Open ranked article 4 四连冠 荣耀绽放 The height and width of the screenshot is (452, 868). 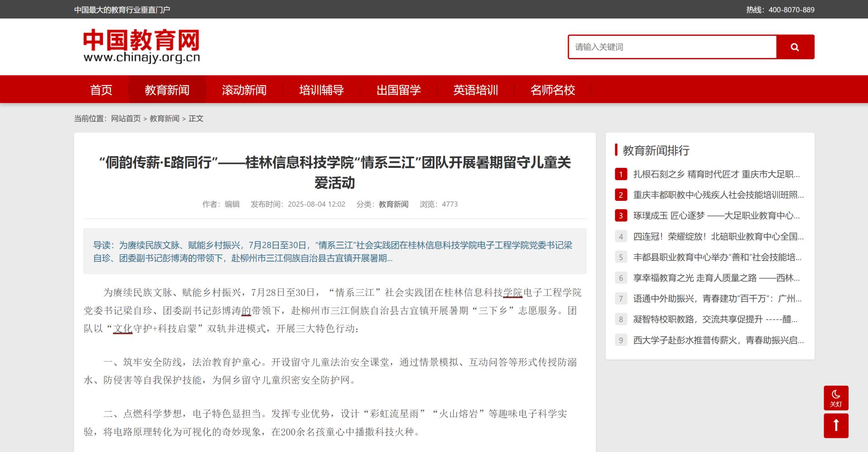(x=718, y=237)
